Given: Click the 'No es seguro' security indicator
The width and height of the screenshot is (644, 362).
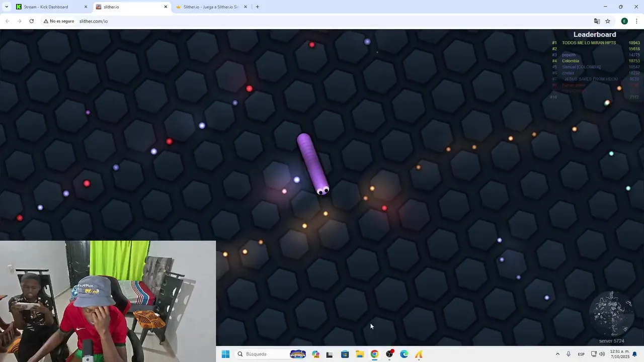Looking at the screenshot, I should (x=59, y=21).
